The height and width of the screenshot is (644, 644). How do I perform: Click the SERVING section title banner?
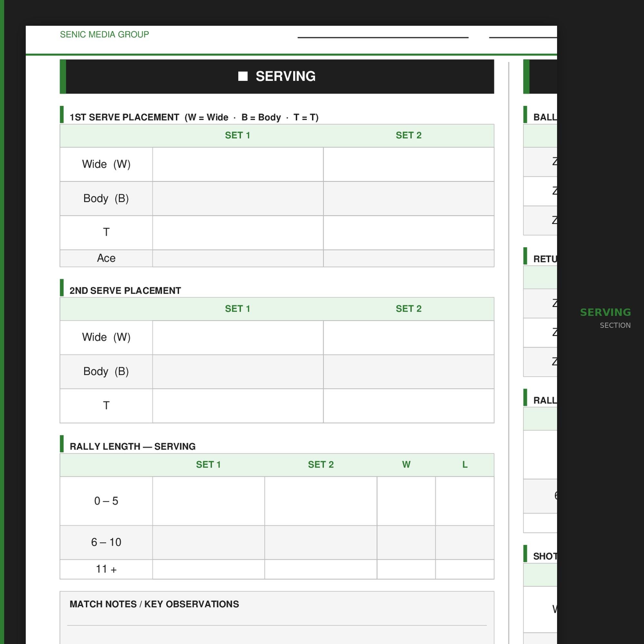[277, 76]
